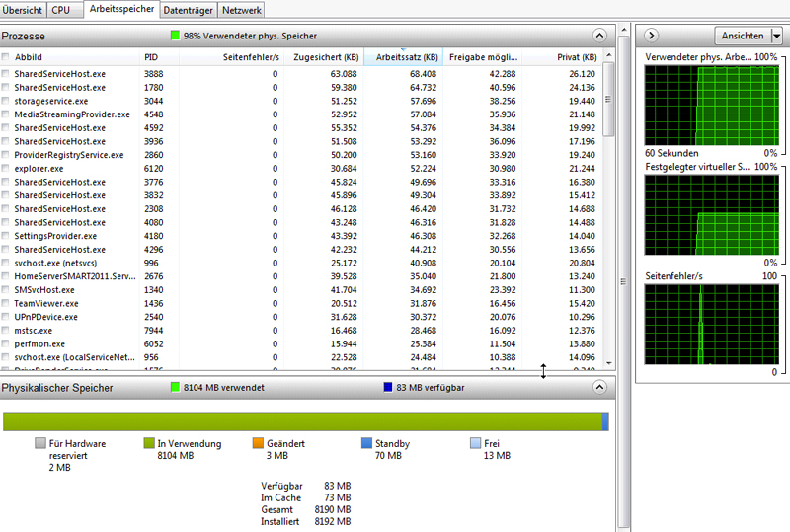Enable the TeamViewer.exe checkbox
Viewport: 790px width, 532px height.
coord(6,303)
